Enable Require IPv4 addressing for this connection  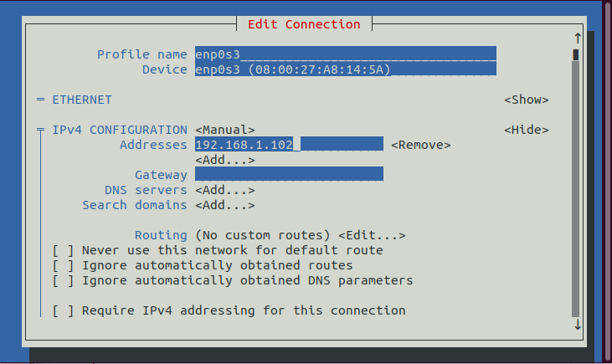click(63, 310)
